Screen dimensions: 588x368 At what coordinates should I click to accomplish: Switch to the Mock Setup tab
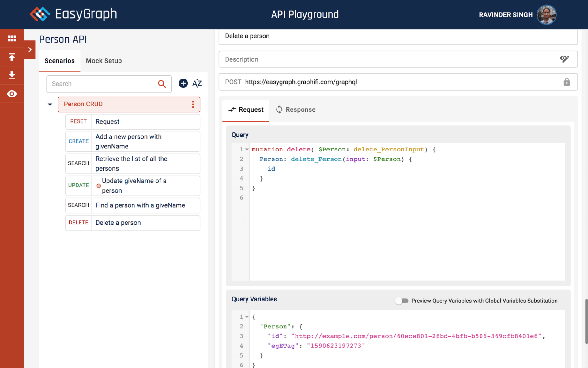104,61
